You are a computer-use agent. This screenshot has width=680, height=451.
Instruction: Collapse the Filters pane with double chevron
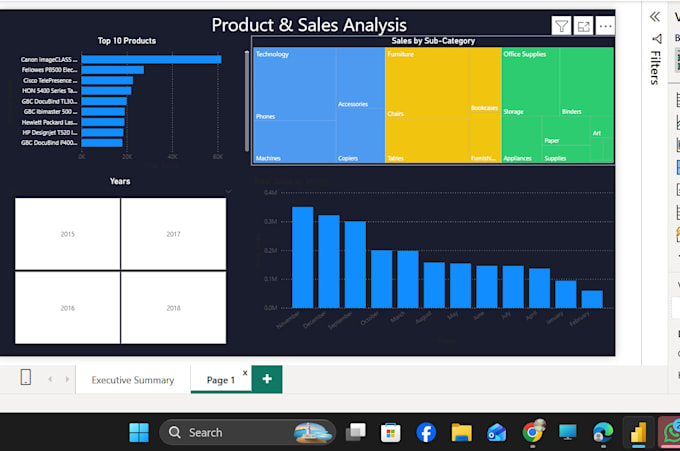[x=655, y=17]
